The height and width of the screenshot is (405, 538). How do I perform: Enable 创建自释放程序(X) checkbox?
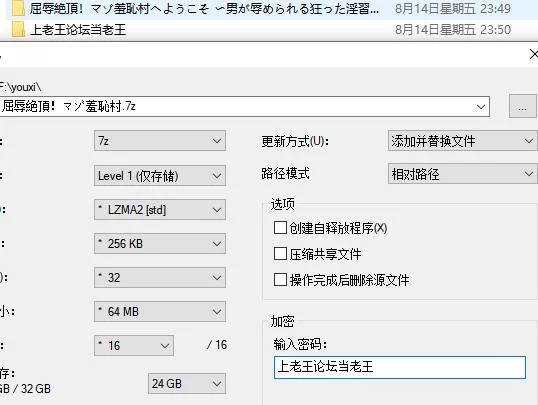pyautogui.click(x=280, y=228)
